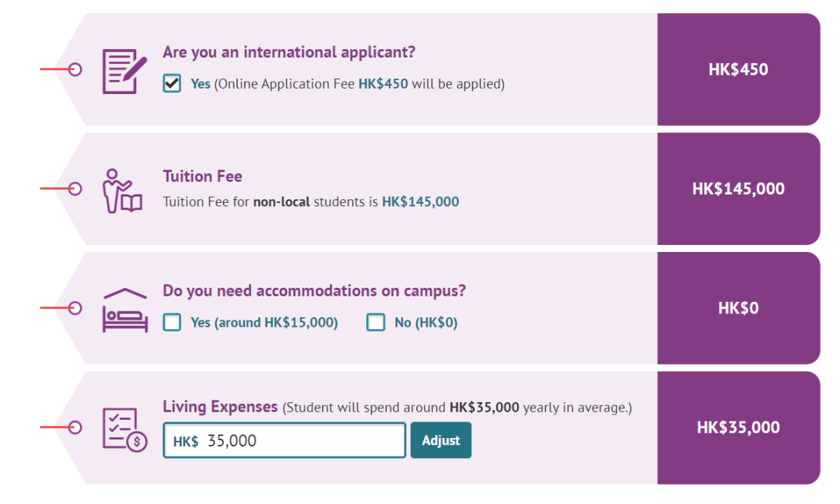This screenshot has width=840, height=504.
Task: Click the HK$450 application fee total box
Action: (739, 70)
